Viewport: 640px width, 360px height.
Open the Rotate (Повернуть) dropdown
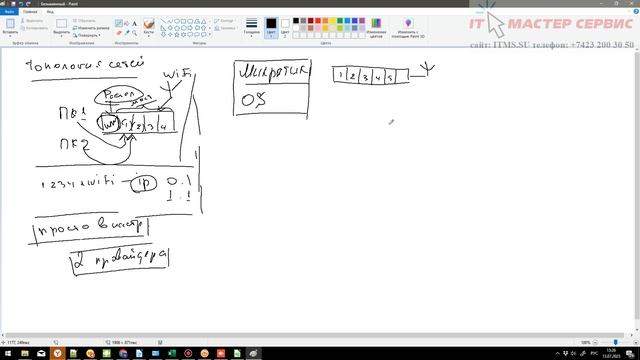tap(87, 35)
